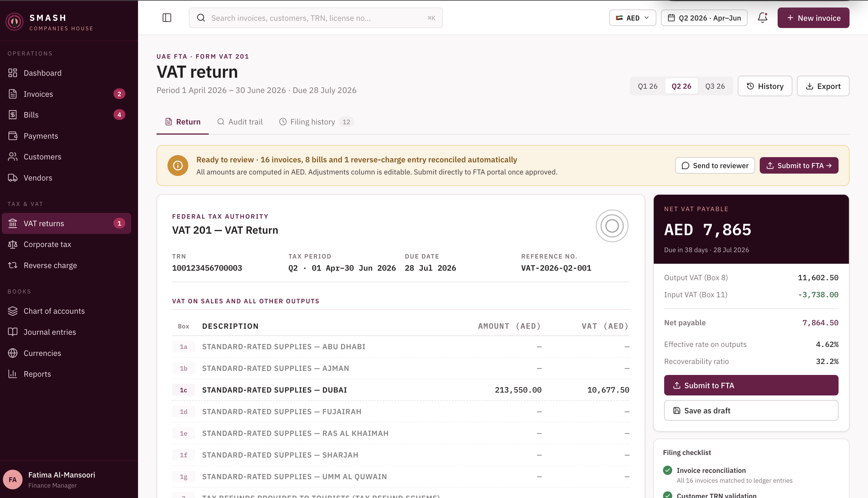Click reference VAT-2026-Q2-001
This screenshot has height=498, width=868.
[x=556, y=268]
